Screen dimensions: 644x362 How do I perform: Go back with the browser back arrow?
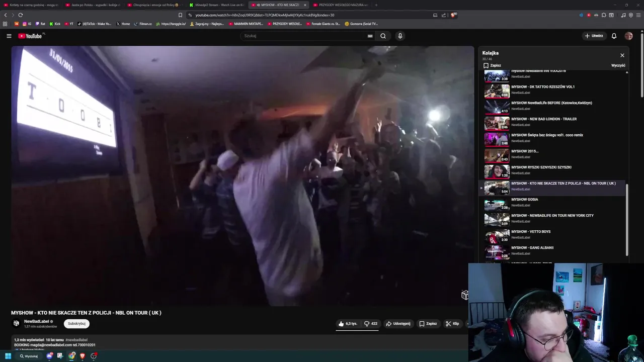click(x=6, y=15)
